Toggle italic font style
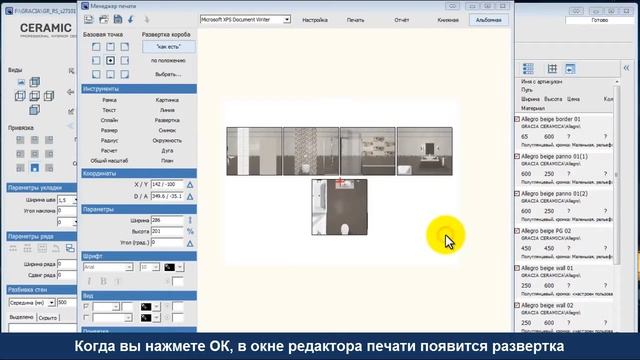Viewport: 640px width, 360px height. point(89,281)
